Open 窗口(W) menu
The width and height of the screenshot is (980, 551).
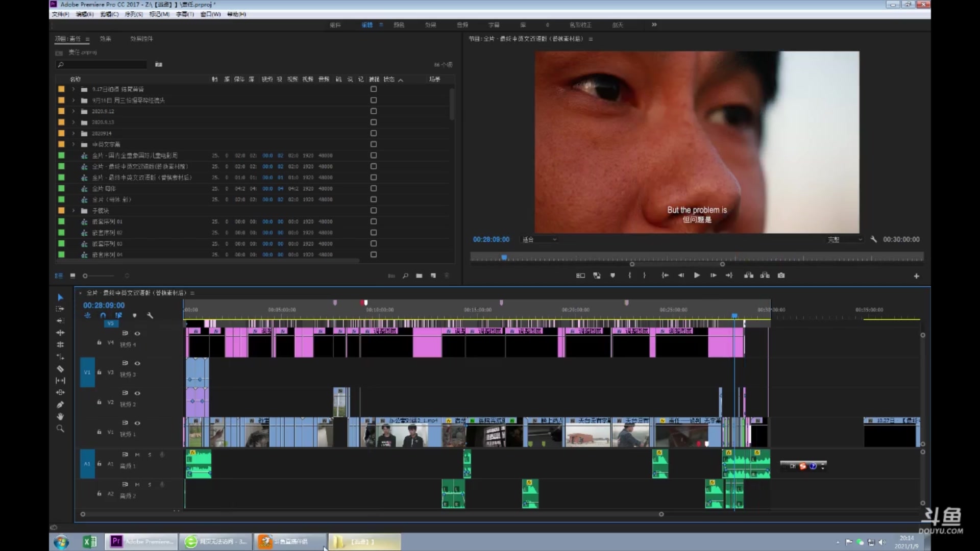pyautogui.click(x=210, y=14)
